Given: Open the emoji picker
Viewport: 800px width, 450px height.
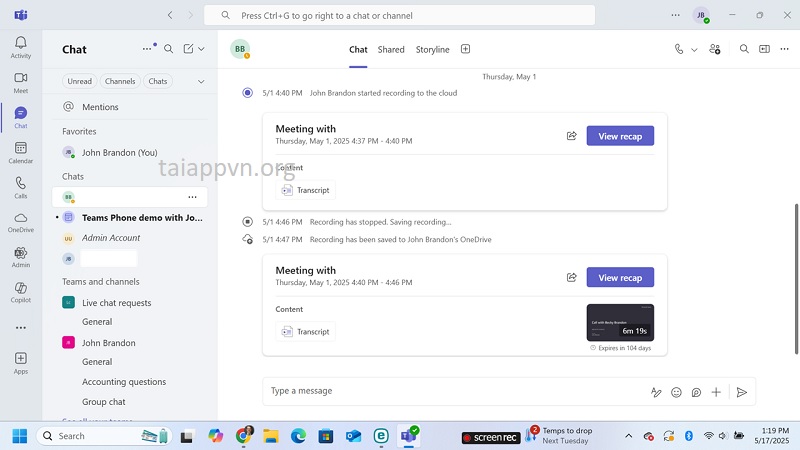Looking at the screenshot, I should tap(676, 392).
